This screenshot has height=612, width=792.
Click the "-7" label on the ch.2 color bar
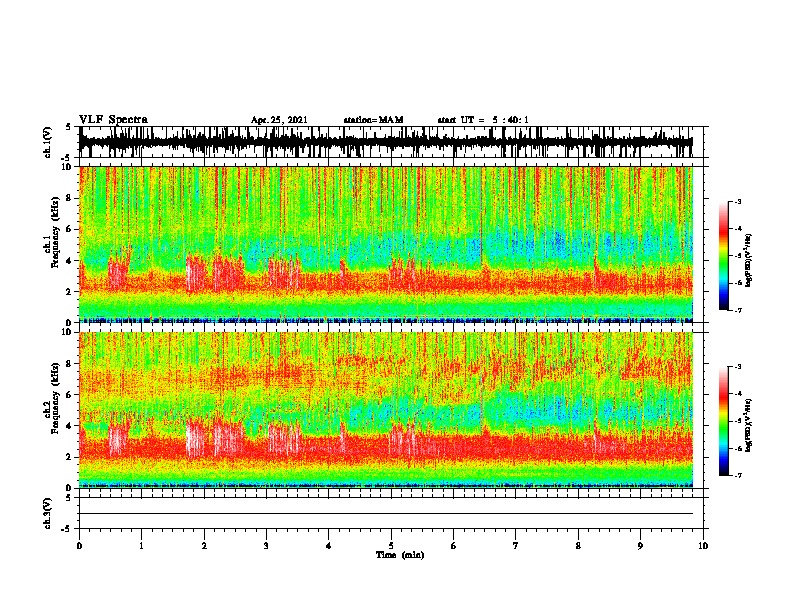coord(737,475)
